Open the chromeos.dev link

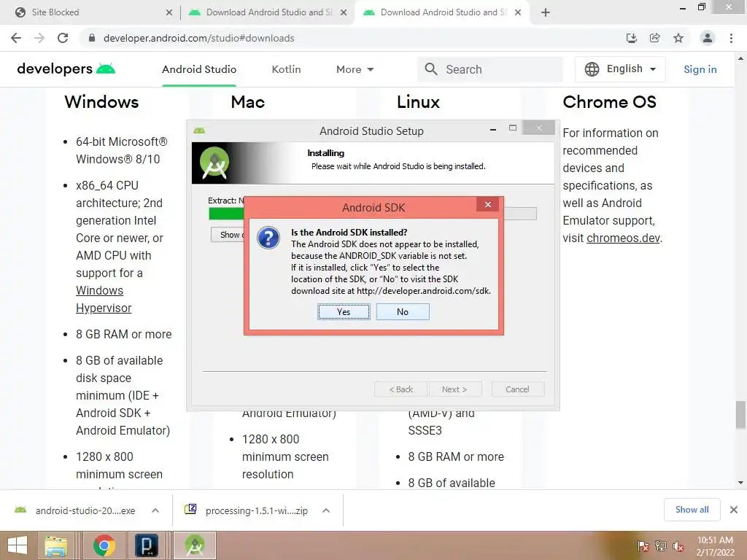623,238
